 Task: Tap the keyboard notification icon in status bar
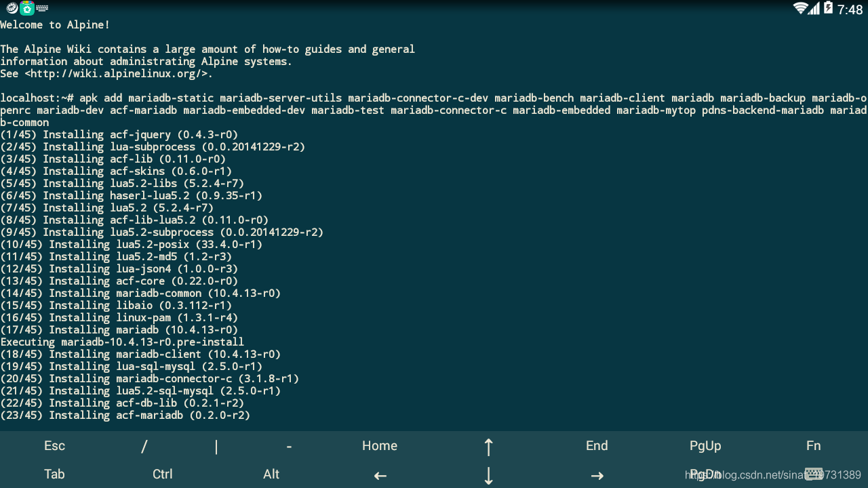click(42, 8)
